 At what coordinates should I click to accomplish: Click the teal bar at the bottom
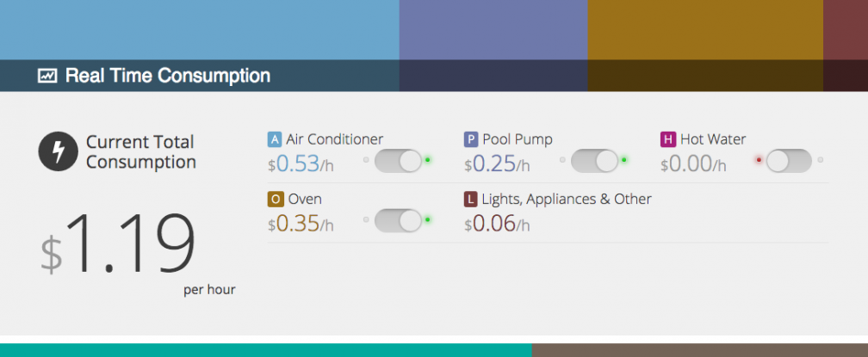[266, 350]
